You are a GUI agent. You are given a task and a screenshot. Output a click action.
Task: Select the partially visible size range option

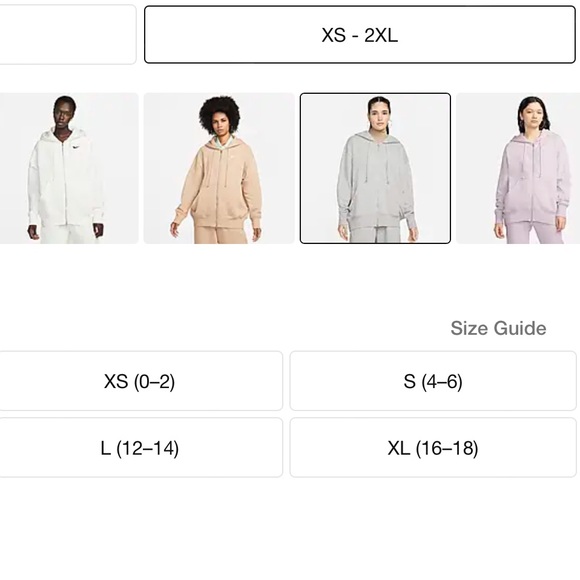coord(68,35)
